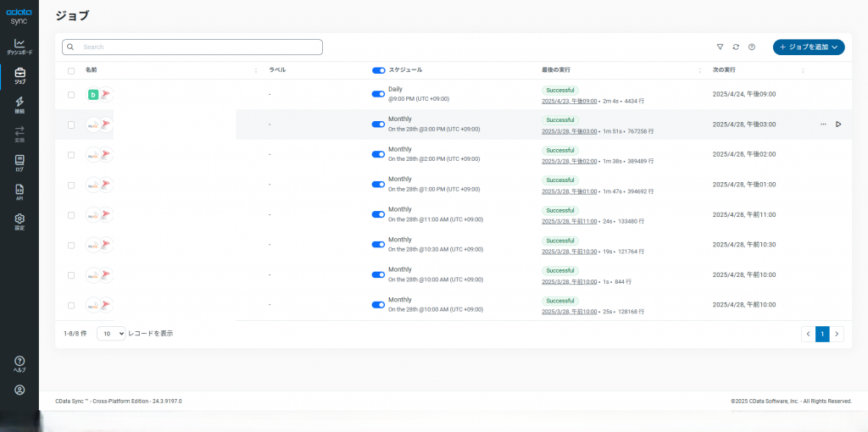The height and width of the screenshot is (432, 868).
Task: Click destination icon of the 01:00 PM job
Action: pos(106,185)
